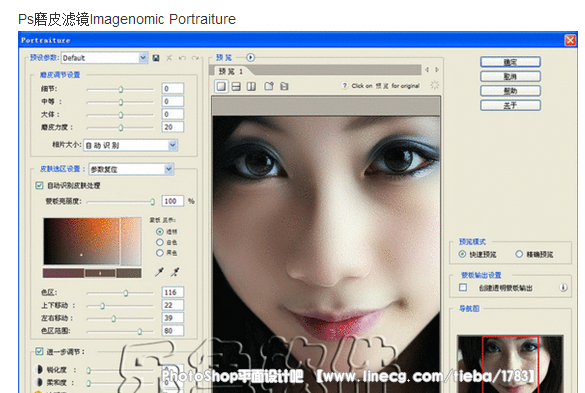
Task: Open the round arrow menu beside 预览
Action: click(250, 57)
